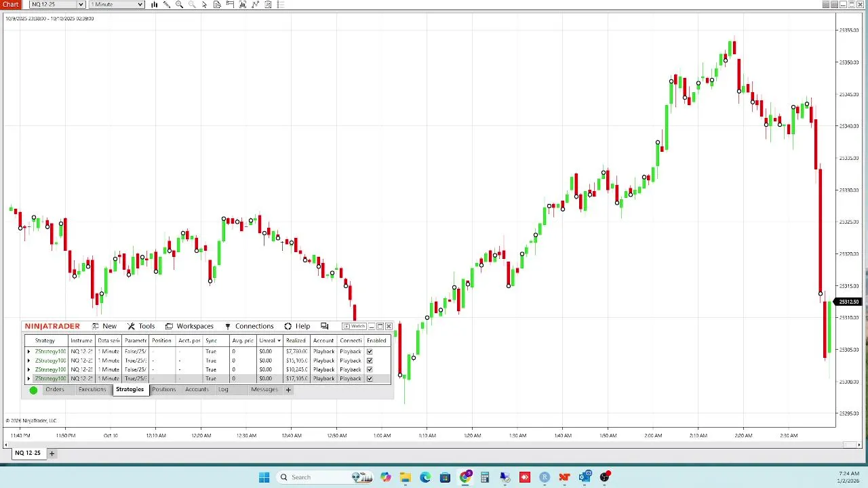The width and height of the screenshot is (868, 488).
Task: Open the red arrow app in taskbar
Action: [x=525, y=477]
